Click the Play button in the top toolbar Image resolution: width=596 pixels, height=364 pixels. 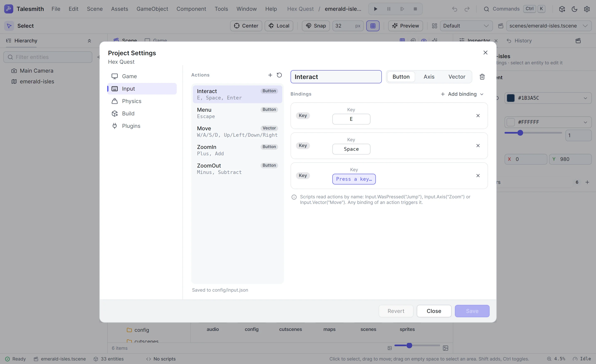coord(375,9)
